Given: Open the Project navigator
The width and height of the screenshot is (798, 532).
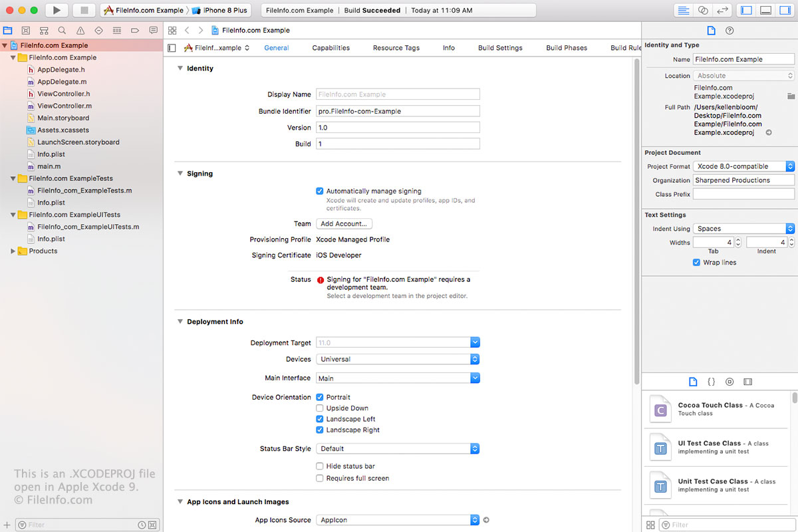Looking at the screenshot, I should (7, 31).
